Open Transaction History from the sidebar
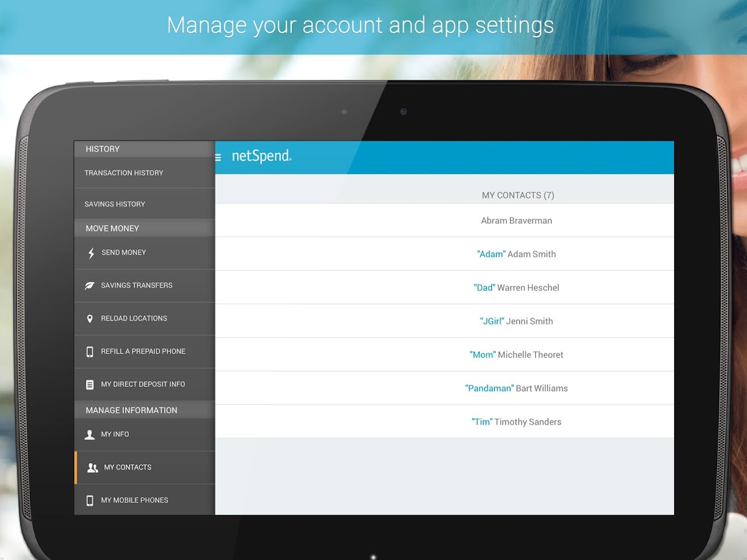The image size is (747, 560). point(124,172)
